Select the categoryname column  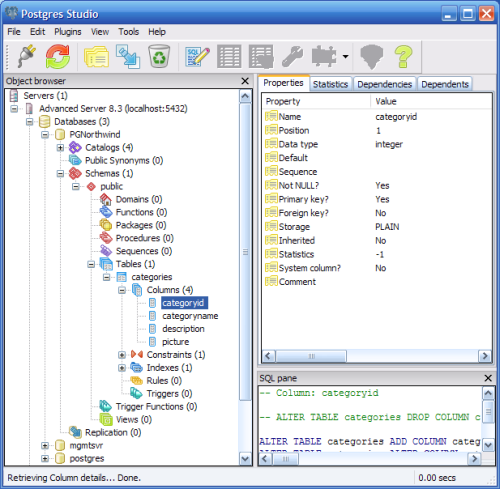[x=190, y=316]
